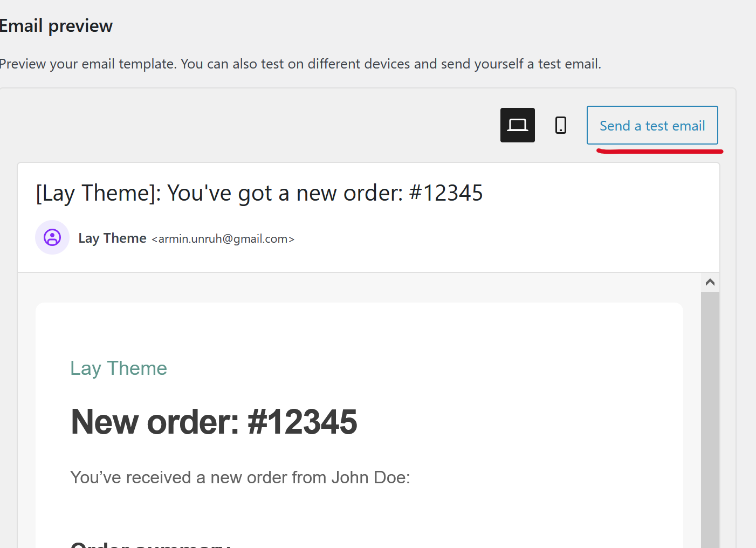
Task: Open the green Lay Theme header link
Action: [119, 368]
